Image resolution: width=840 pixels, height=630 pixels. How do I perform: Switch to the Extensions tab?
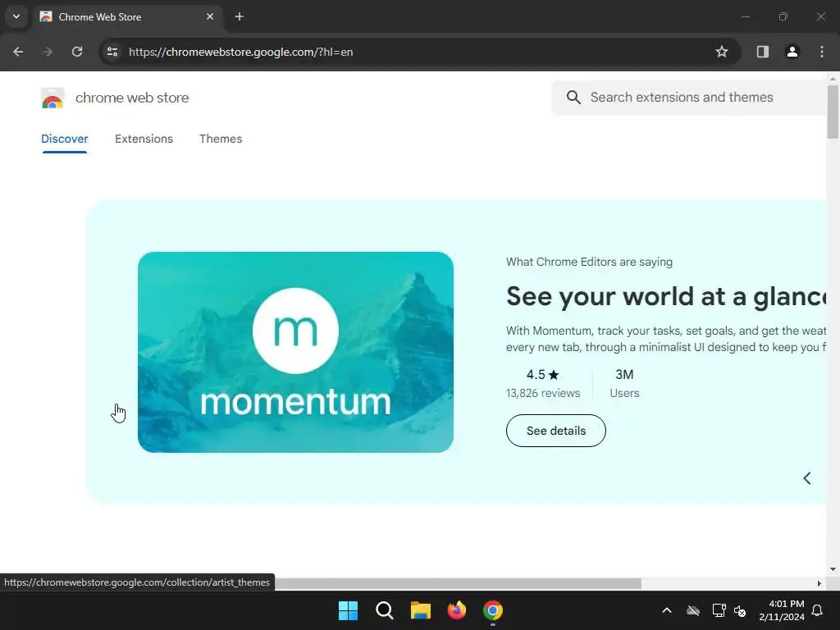(144, 139)
